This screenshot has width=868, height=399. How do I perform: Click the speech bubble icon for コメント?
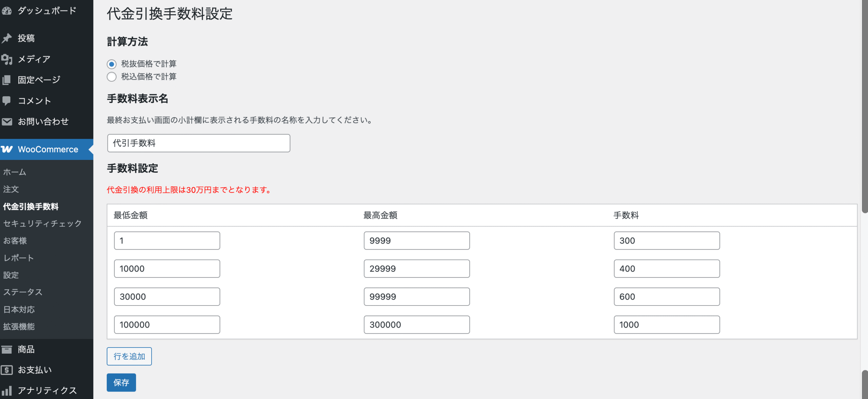coord(7,101)
